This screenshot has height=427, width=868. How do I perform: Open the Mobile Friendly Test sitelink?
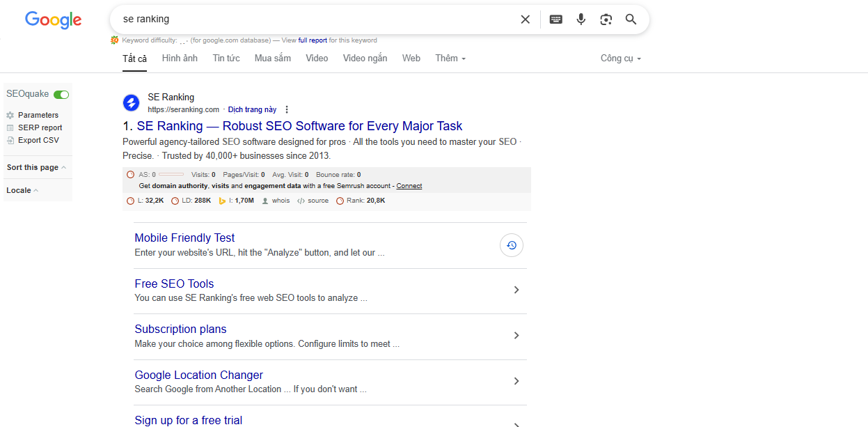pos(184,238)
